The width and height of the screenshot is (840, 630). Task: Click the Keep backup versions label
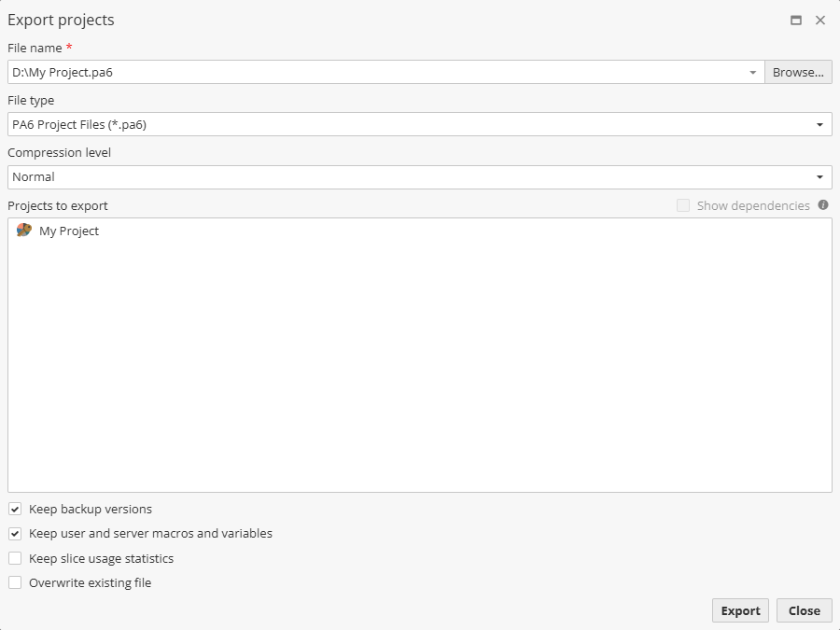point(91,510)
